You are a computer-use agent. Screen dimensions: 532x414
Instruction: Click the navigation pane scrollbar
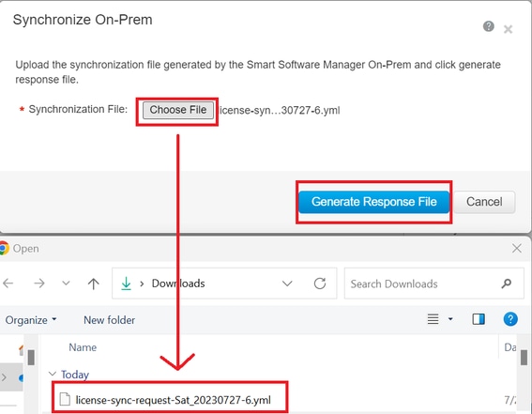[31, 358]
